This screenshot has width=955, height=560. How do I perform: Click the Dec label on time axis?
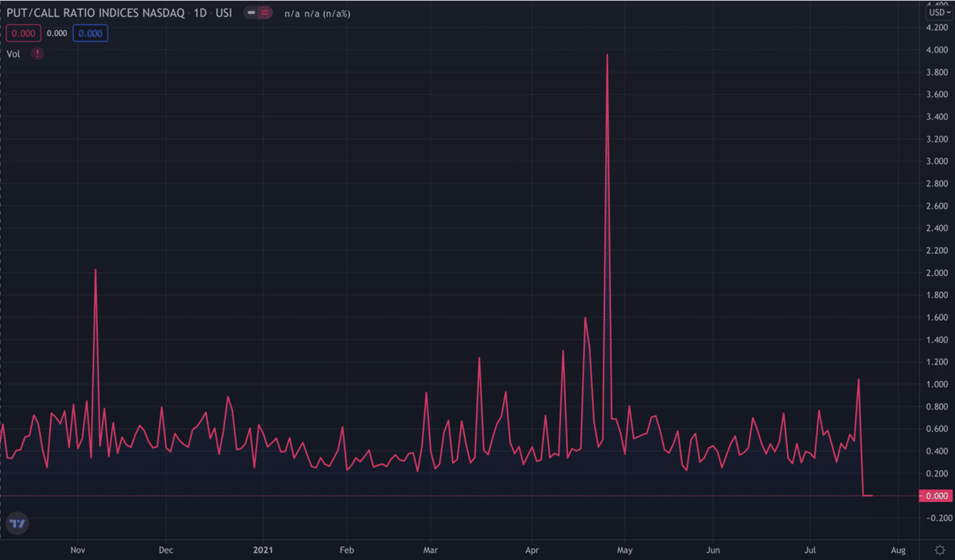(166, 550)
